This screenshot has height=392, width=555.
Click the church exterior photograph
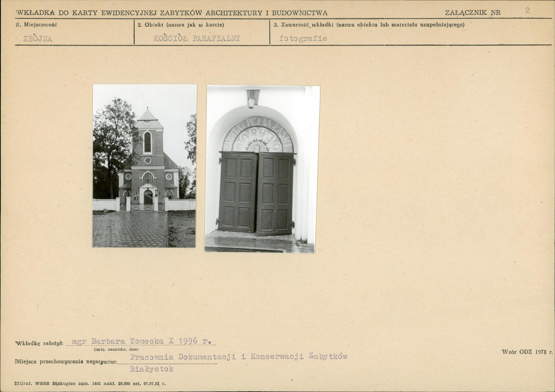145,166
